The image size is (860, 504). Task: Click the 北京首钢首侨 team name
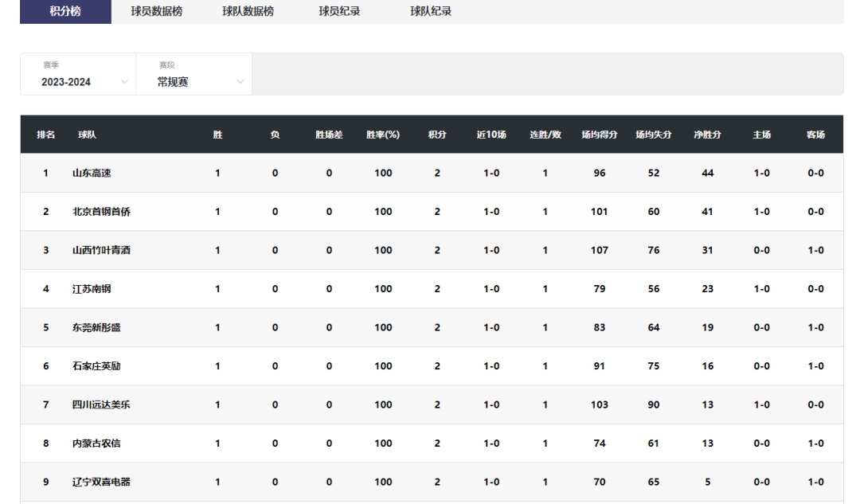point(102,212)
